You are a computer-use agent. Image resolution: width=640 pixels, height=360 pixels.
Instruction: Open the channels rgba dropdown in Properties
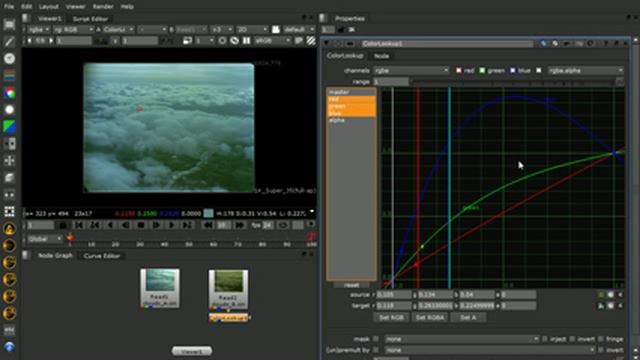pos(411,71)
